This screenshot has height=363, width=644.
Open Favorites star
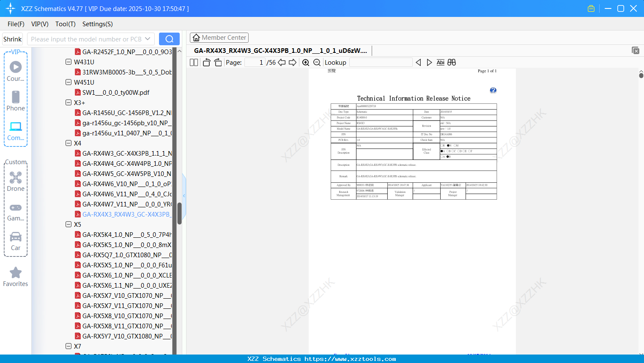tap(16, 277)
